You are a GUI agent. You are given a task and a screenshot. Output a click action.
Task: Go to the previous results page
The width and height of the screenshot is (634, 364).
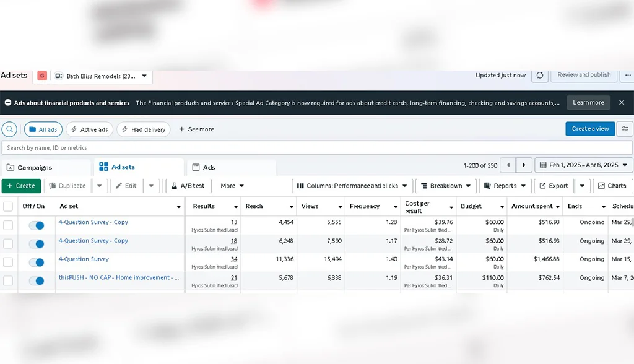pos(508,165)
